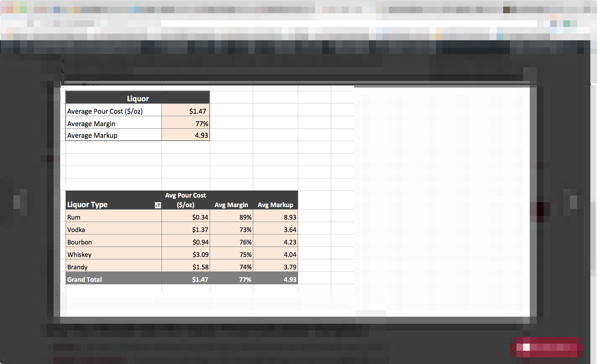Select Brandy's margin value 74%
Screen dimensions: 597x364
231,266
